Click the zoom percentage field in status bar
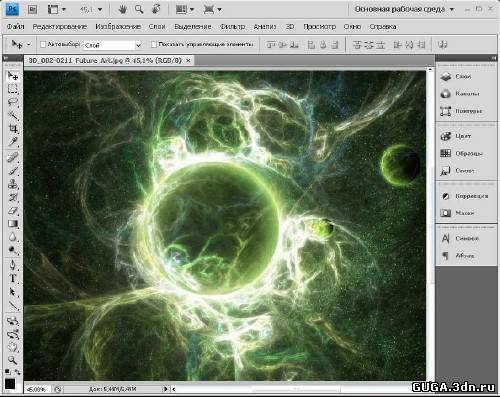 pos(36,389)
